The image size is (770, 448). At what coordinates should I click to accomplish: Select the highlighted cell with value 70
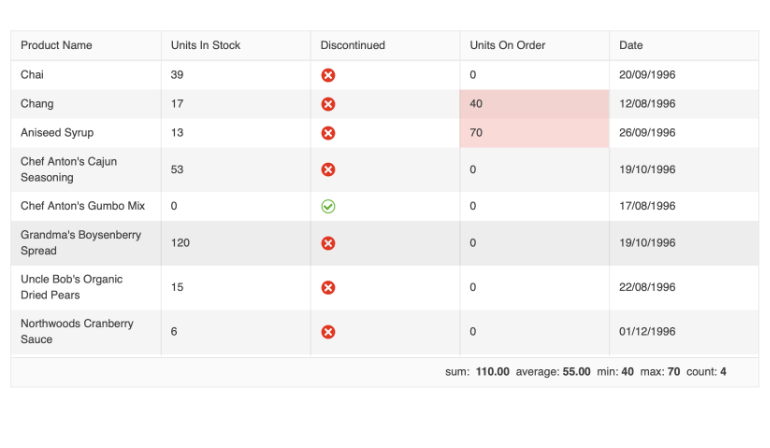pyautogui.click(x=534, y=133)
